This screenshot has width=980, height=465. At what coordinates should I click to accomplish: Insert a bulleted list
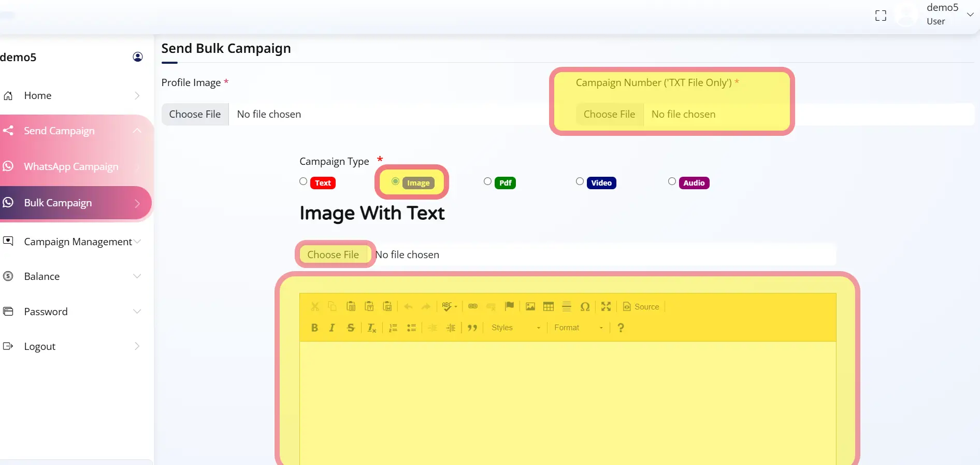click(411, 328)
